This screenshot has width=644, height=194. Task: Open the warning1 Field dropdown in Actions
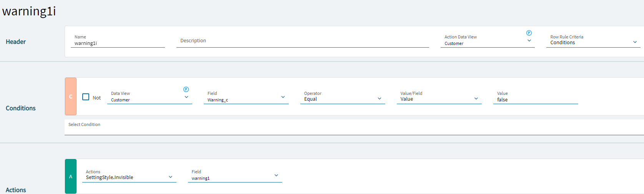(x=276, y=176)
